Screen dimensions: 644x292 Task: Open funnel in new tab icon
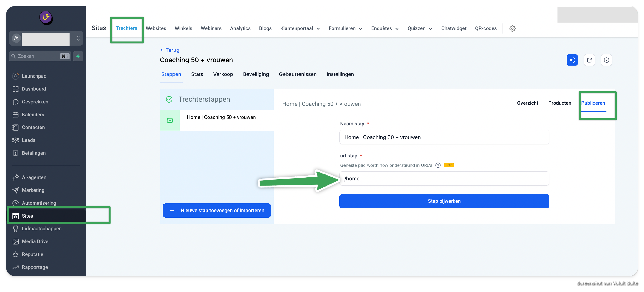589,60
